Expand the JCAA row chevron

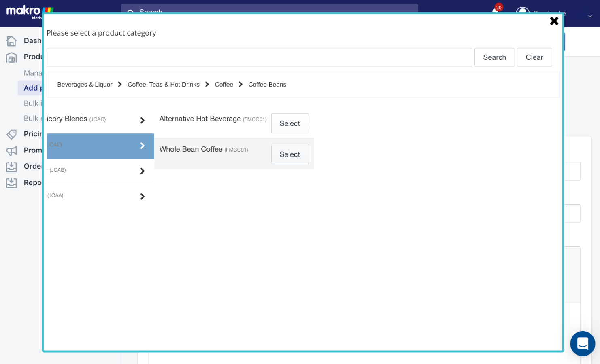[x=142, y=197]
